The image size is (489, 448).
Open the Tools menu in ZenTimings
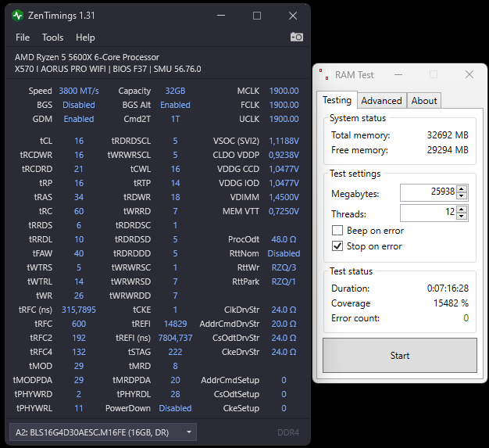click(x=52, y=38)
